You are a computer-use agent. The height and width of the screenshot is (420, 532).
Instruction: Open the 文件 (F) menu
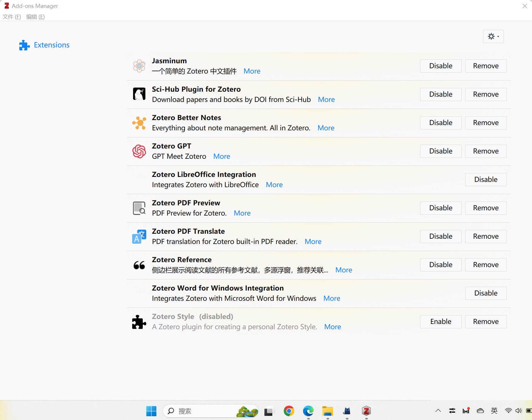coord(12,17)
